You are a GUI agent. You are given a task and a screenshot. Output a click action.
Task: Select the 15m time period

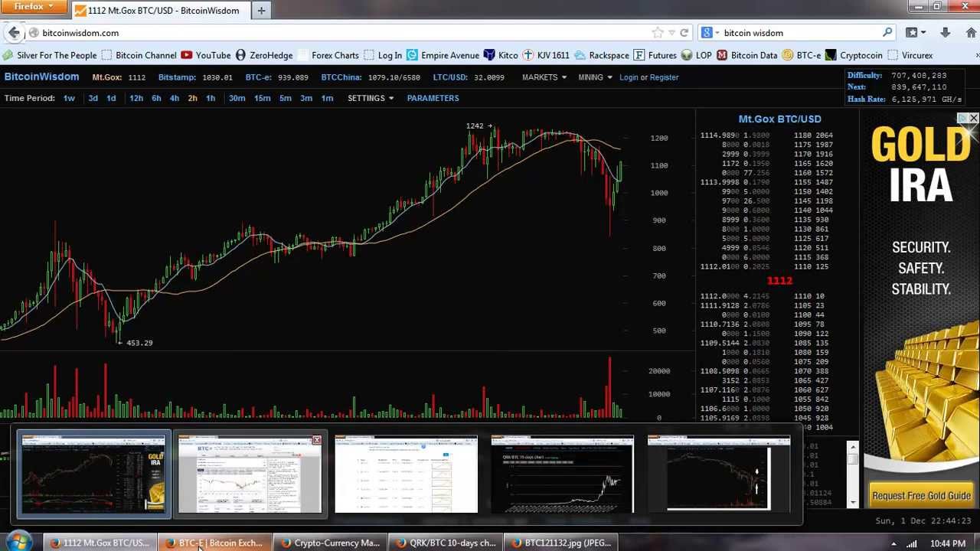pyautogui.click(x=262, y=98)
